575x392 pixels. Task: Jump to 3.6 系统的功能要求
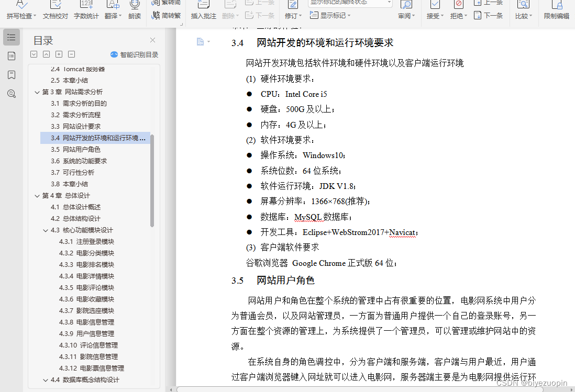[x=79, y=161]
